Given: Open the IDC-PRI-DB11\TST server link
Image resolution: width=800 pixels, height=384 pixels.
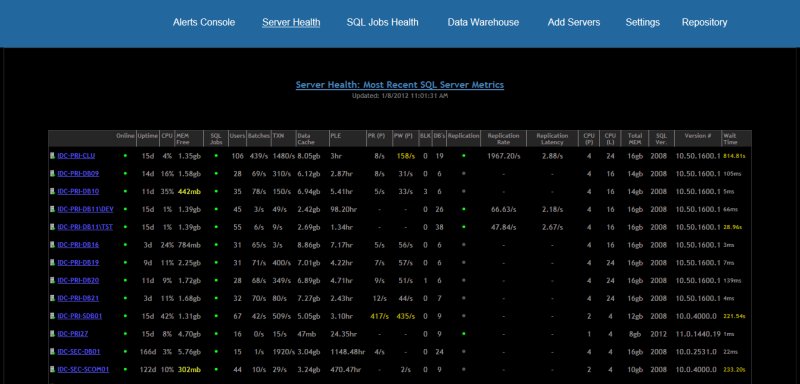Looking at the screenshot, I should [x=85, y=227].
